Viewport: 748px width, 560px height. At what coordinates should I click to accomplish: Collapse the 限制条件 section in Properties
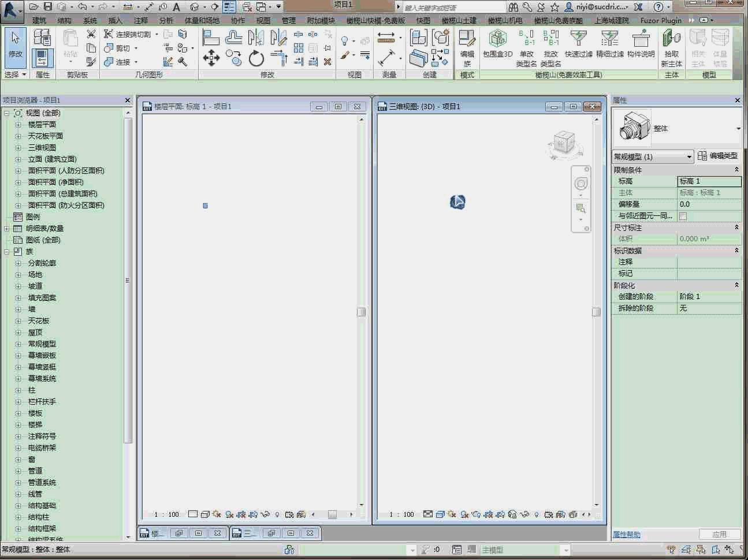[x=738, y=169]
